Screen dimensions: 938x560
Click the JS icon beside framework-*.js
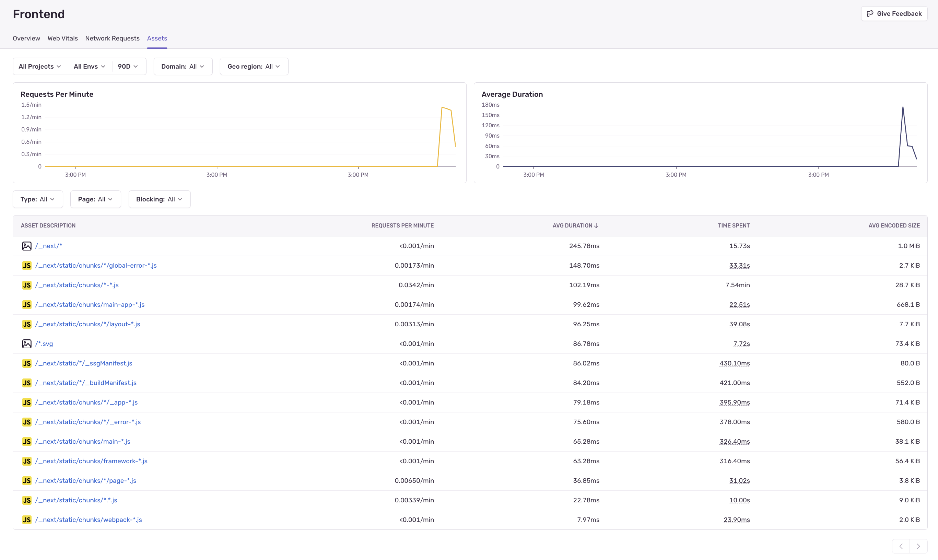(26, 461)
